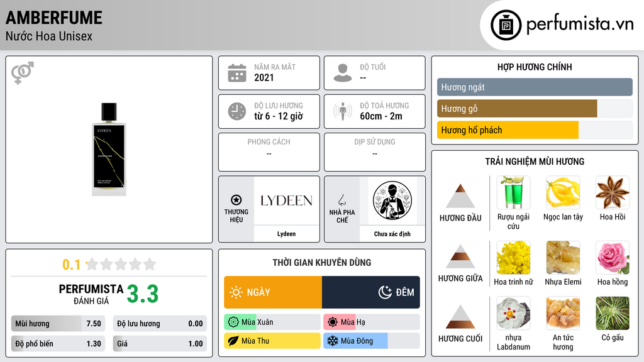
Task: Click the user rating value 0.1
Action: tap(72, 265)
